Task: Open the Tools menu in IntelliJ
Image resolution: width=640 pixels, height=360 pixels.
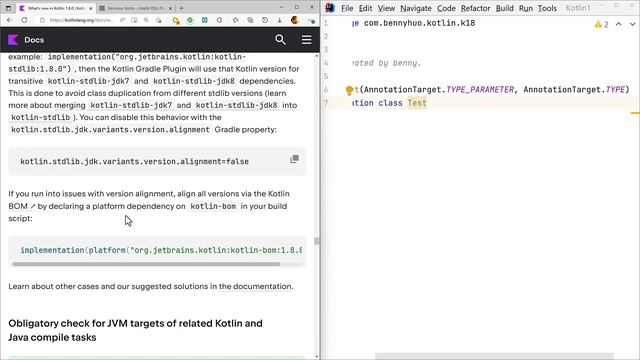Action: pyautogui.click(x=547, y=8)
